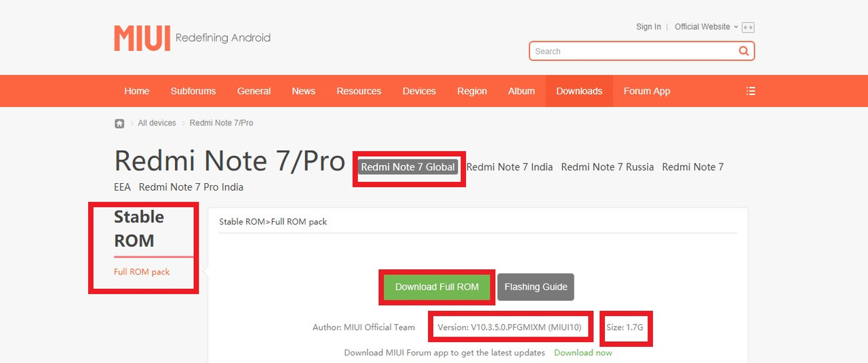This screenshot has width=868, height=363.
Task: Click the Full ROM pack sidebar link
Action: [142, 272]
